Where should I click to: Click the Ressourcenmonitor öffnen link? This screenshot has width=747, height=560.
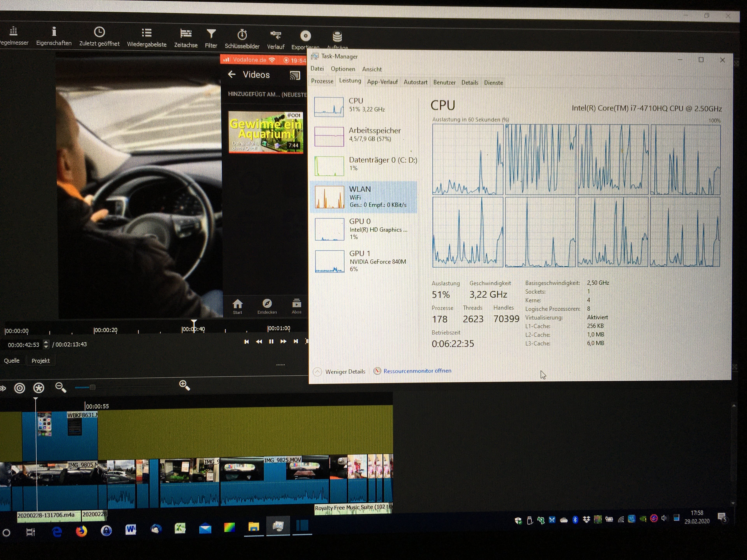click(417, 371)
